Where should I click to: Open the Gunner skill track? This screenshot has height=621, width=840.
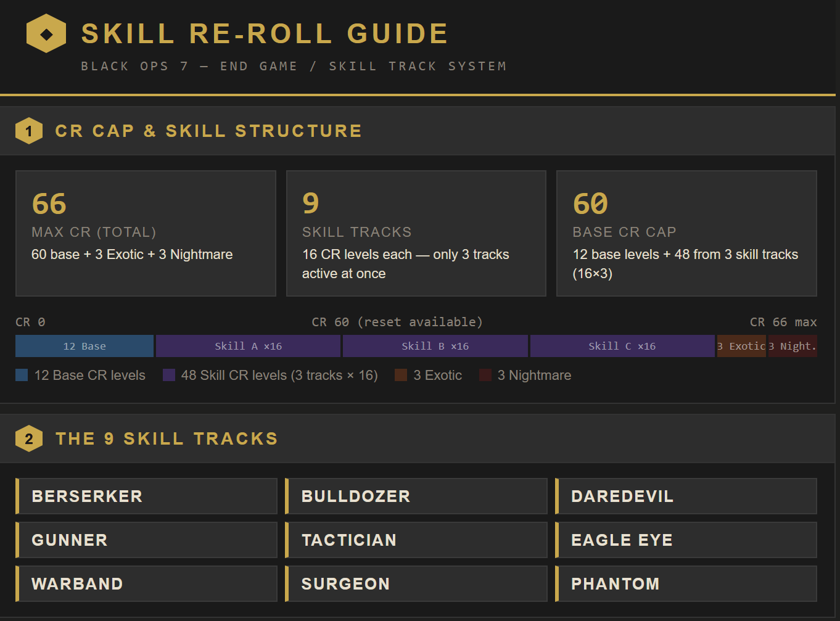146,540
